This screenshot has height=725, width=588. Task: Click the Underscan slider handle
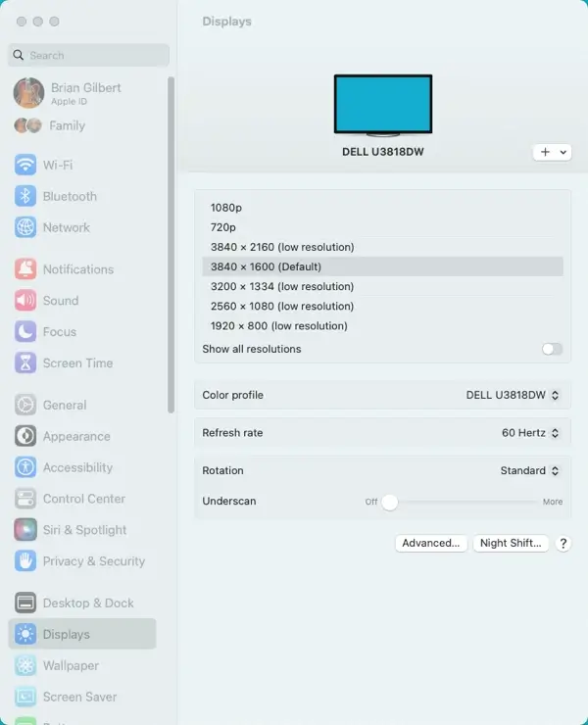pyautogui.click(x=389, y=503)
